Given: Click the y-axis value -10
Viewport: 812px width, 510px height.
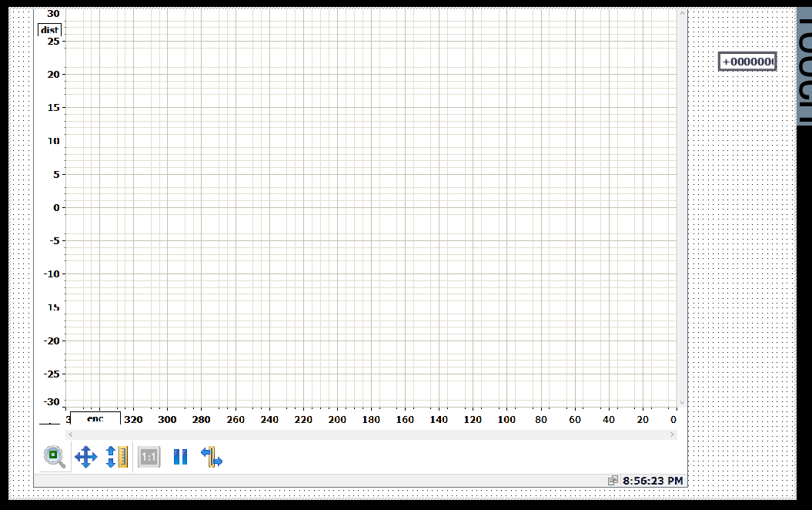Looking at the screenshot, I should (52, 273).
